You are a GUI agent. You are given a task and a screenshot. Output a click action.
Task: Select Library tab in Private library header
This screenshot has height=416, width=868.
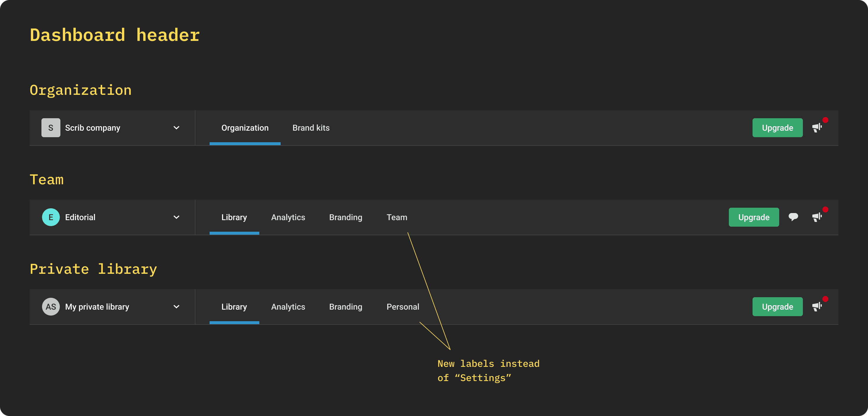click(x=234, y=307)
